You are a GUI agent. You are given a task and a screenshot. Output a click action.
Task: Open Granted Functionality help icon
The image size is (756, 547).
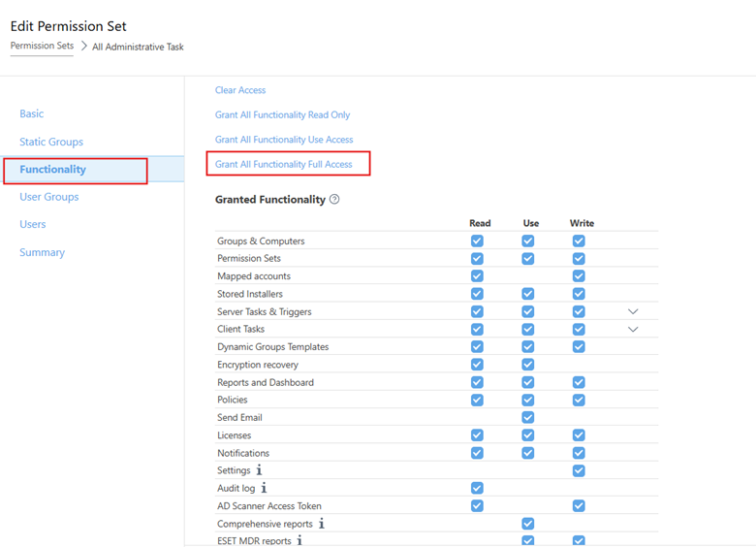coord(334,200)
